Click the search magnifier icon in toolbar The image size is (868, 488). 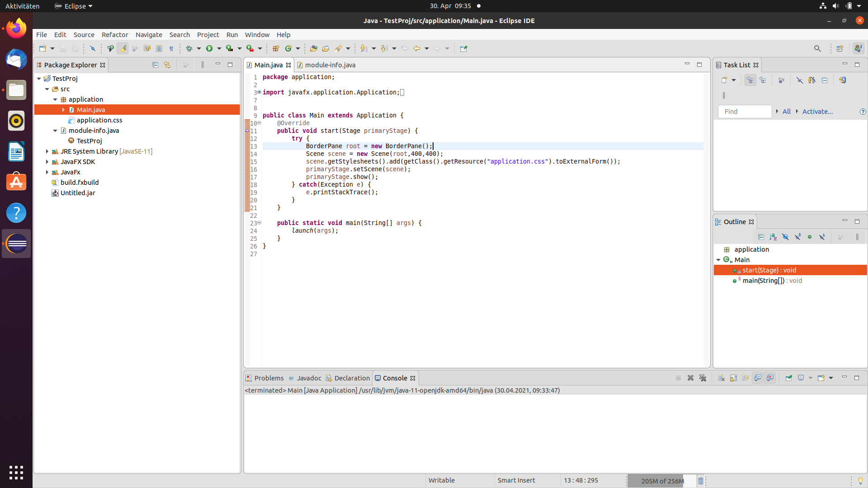tap(817, 48)
